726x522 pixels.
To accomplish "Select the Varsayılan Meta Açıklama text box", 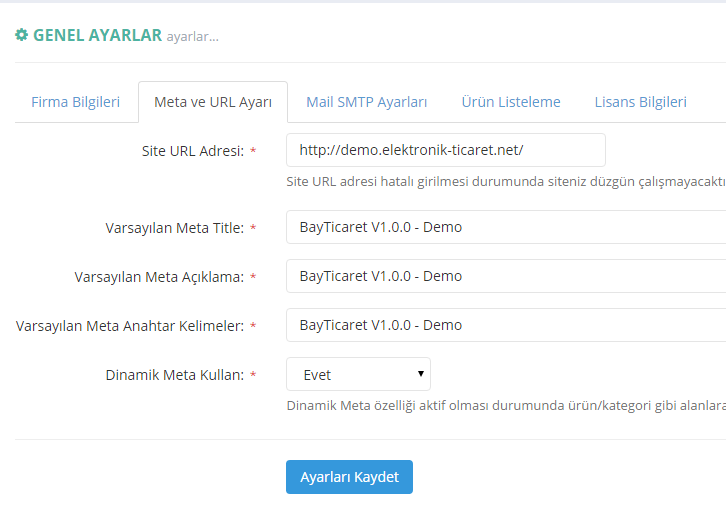I will tap(505, 276).
